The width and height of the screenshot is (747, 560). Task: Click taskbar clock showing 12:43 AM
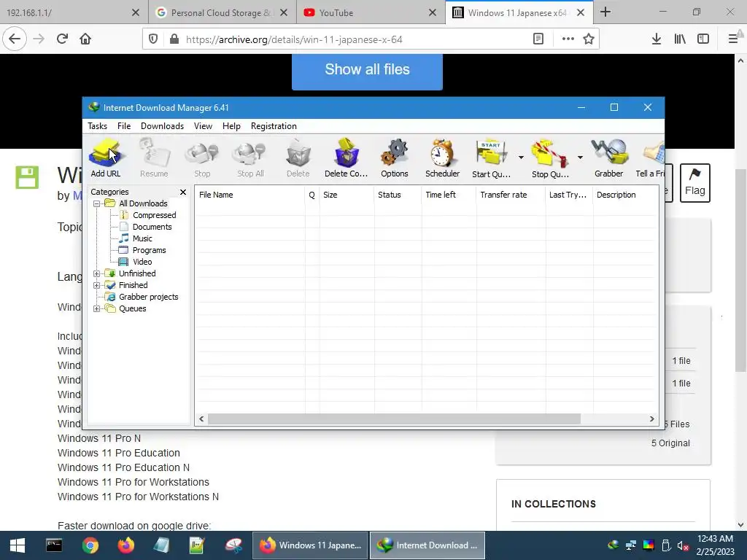715,545
